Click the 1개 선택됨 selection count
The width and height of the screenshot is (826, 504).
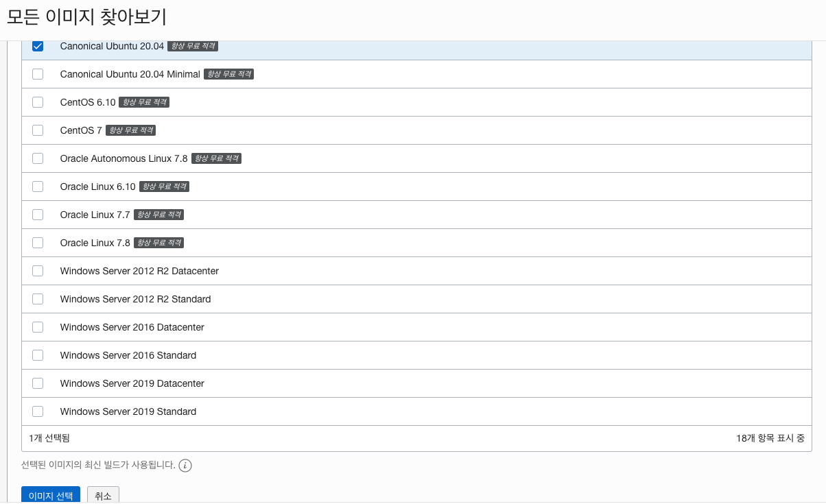pyautogui.click(x=49, y=437)
